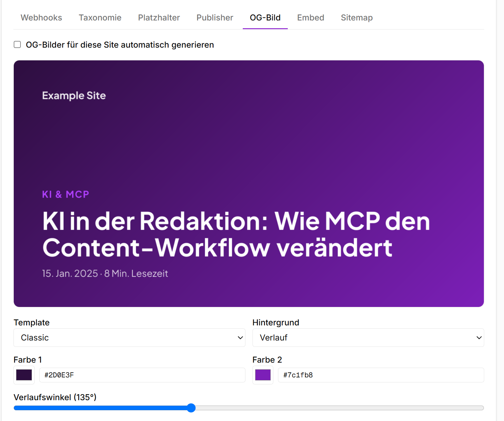Open the Farbe 2 violet color swatch
The image size is (504, 421).
263,375
